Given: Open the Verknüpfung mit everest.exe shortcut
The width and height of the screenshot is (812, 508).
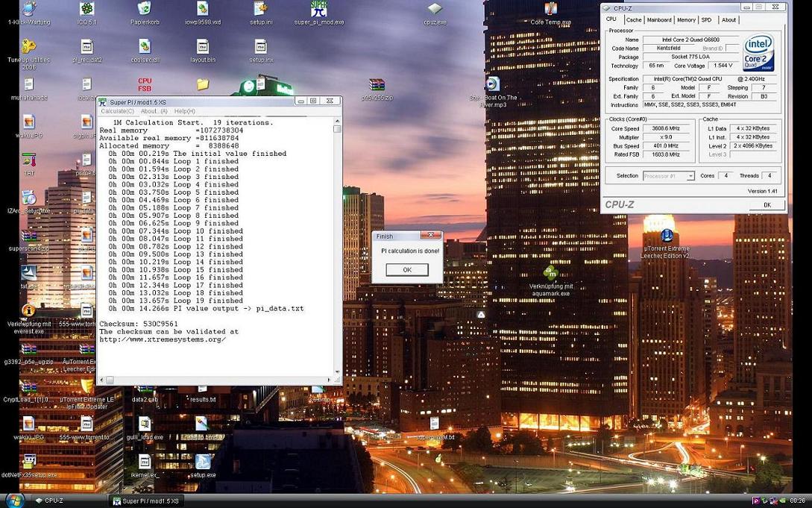Looking at the screenshot, I should 29,319.
